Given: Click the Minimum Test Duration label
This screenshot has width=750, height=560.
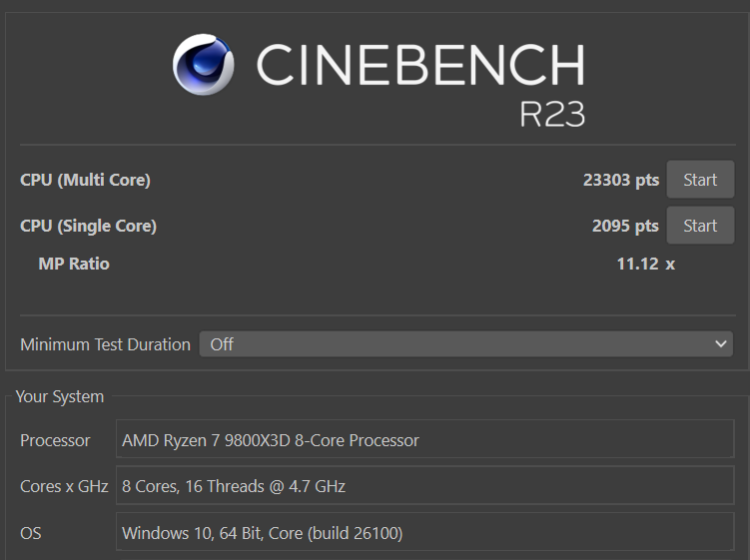Looking at the screenshot, I should (x=105, y=344).
